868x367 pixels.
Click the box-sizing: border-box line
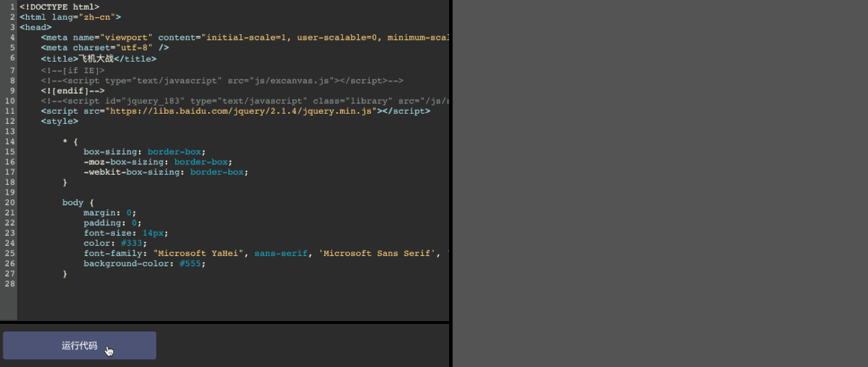coord(144,152)
